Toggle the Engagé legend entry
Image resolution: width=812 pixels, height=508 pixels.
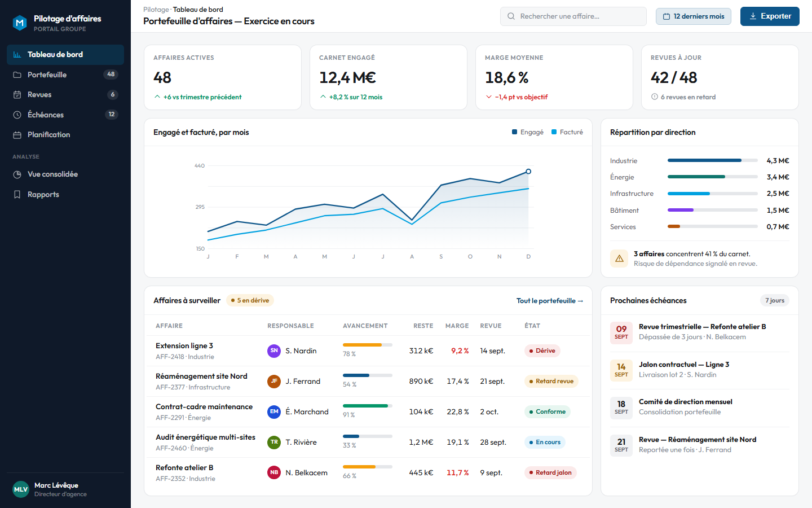pos(528,132)
